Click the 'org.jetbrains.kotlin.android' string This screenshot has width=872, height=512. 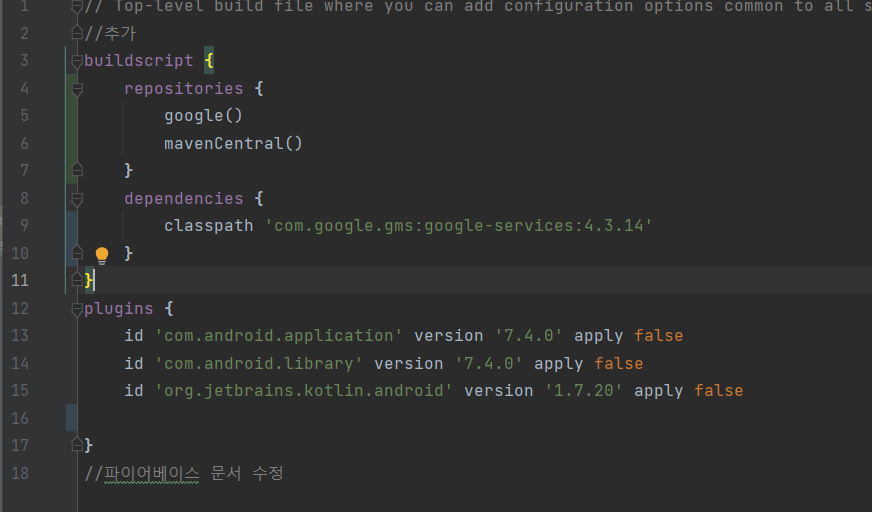[x=303, y=391]
